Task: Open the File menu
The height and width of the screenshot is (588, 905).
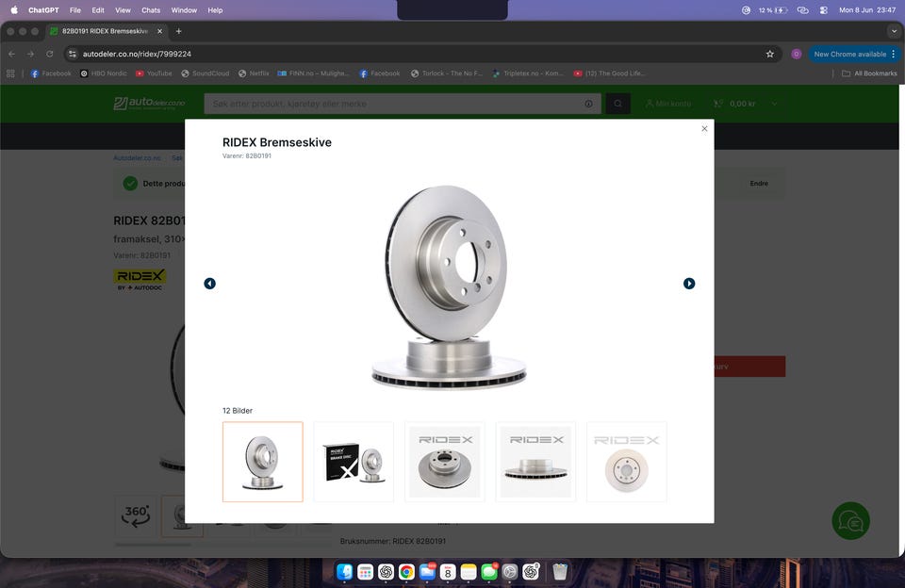Action: [x=75, y=9]
